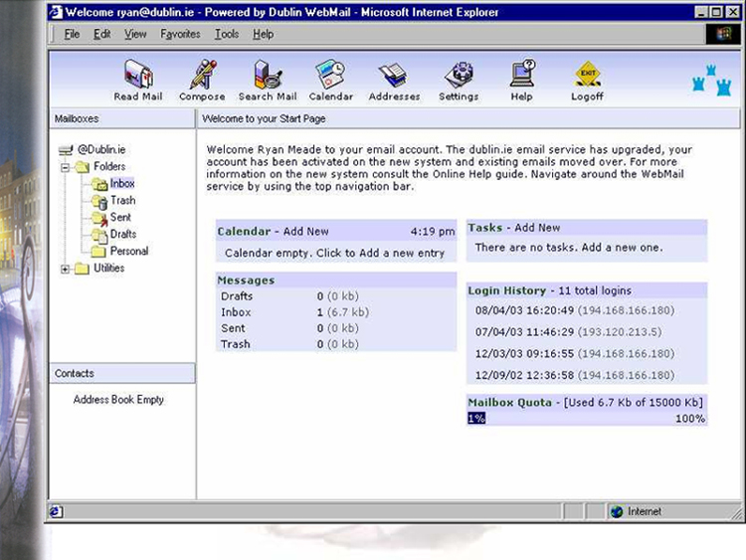
Task: Select the Inbox folder in tree
Action: 121,184
